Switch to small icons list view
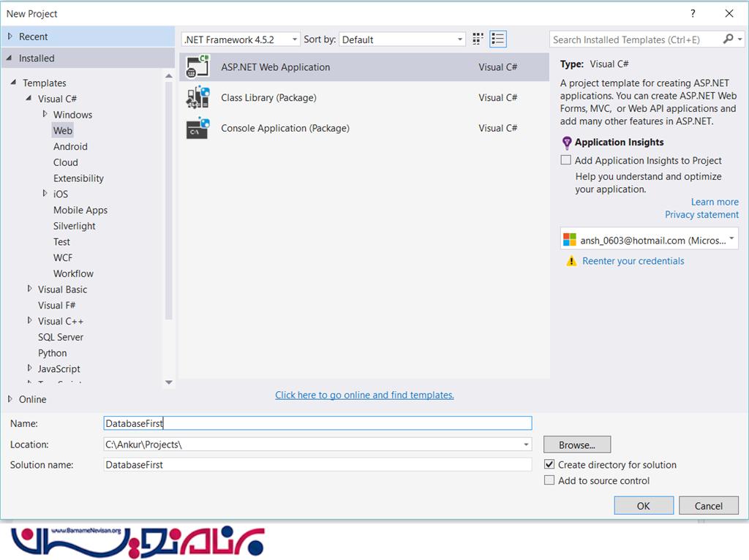The image size is (749, 560). (498, 39)
